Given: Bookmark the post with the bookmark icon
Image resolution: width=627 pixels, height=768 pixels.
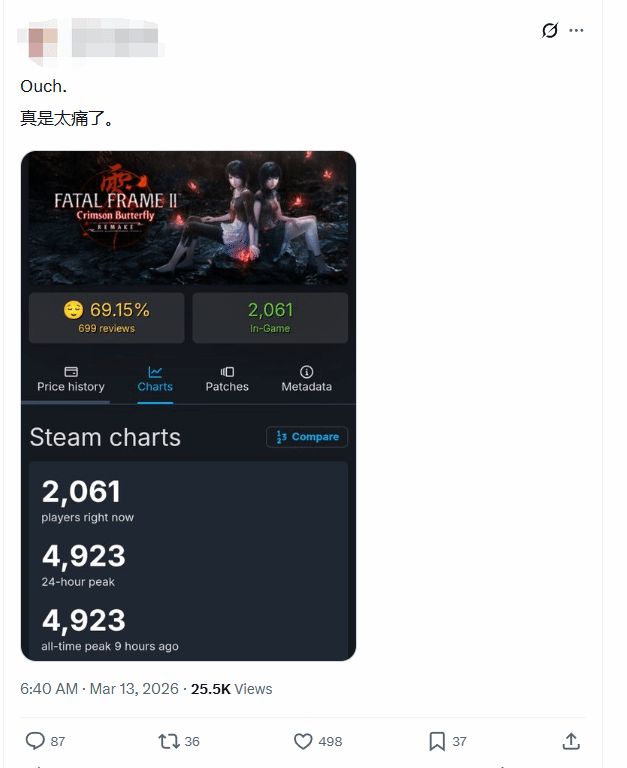Looking at the screenshot, I should click(x=437, y=741).
